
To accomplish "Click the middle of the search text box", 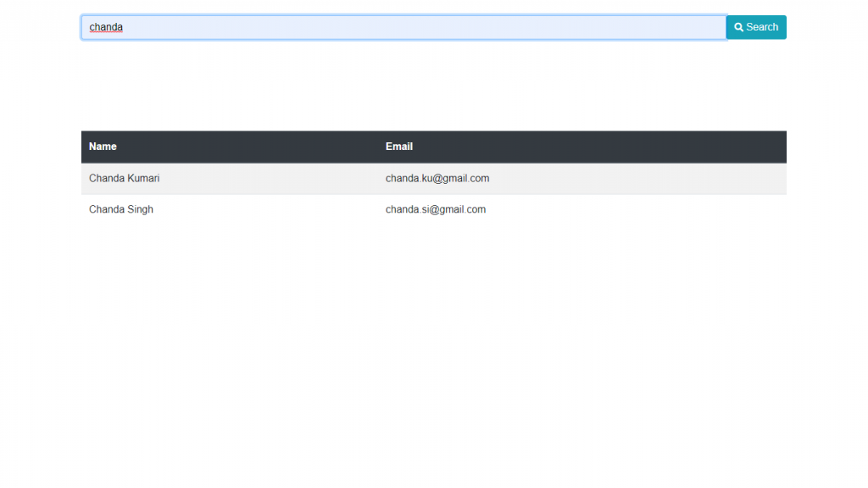I will (x=403, y=27).
